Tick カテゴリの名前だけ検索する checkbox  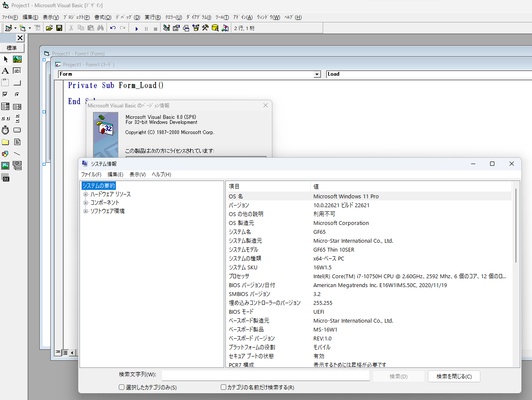(x=224, y=387)
